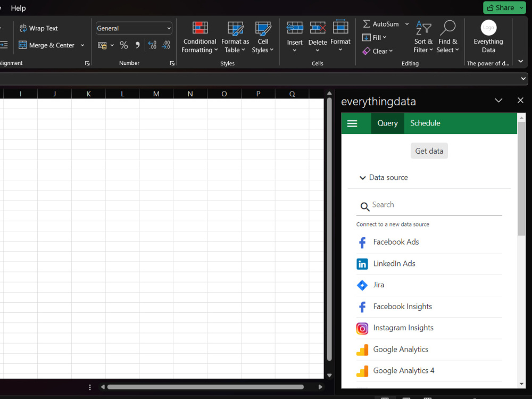
Task: Open Cell Styles gallery
Action: [x=263, y=37]
